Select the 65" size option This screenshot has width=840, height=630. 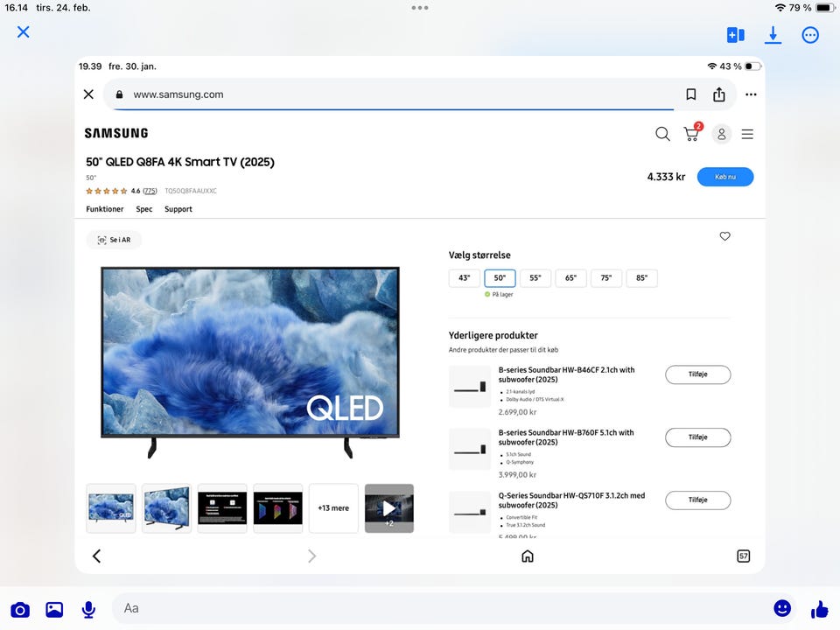tap(570, 278)
